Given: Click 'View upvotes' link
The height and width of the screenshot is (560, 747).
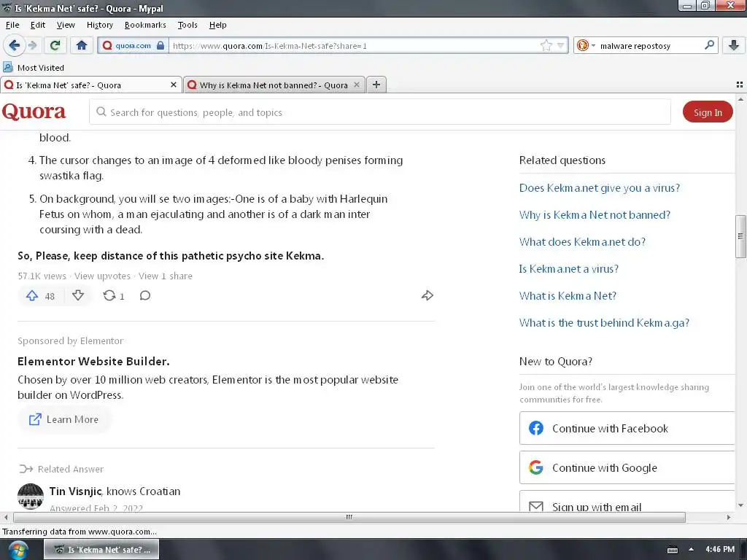Looking at the screenshot, I should point(102,276).
